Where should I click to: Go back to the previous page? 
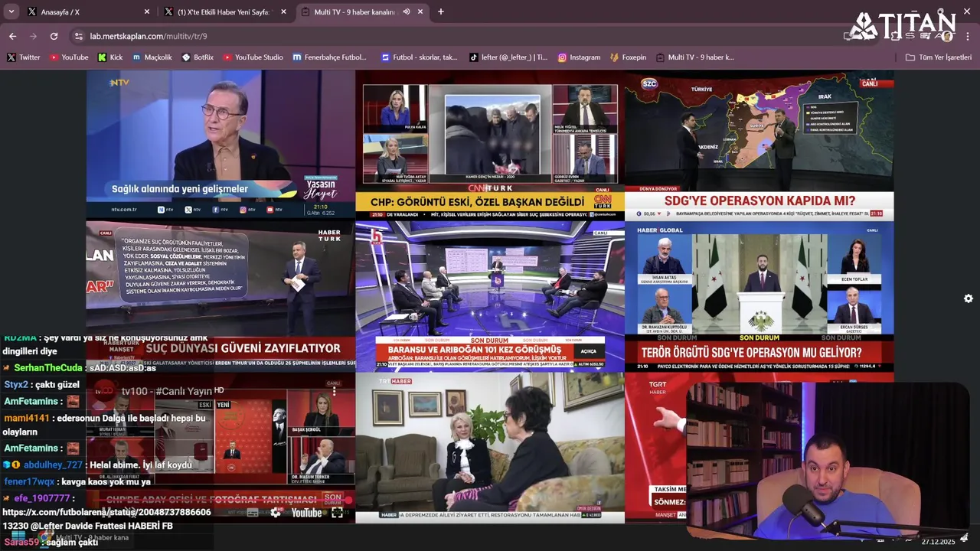click(x=12, y=36)
